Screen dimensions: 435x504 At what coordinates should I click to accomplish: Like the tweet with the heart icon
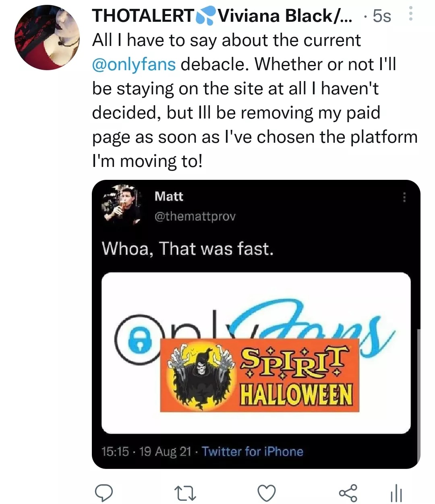267,493
